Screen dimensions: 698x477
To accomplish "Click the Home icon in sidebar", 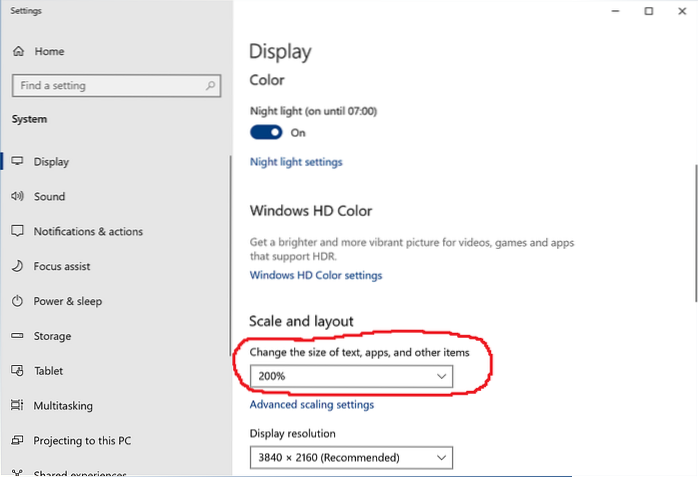I will click(x=17, y=51).
